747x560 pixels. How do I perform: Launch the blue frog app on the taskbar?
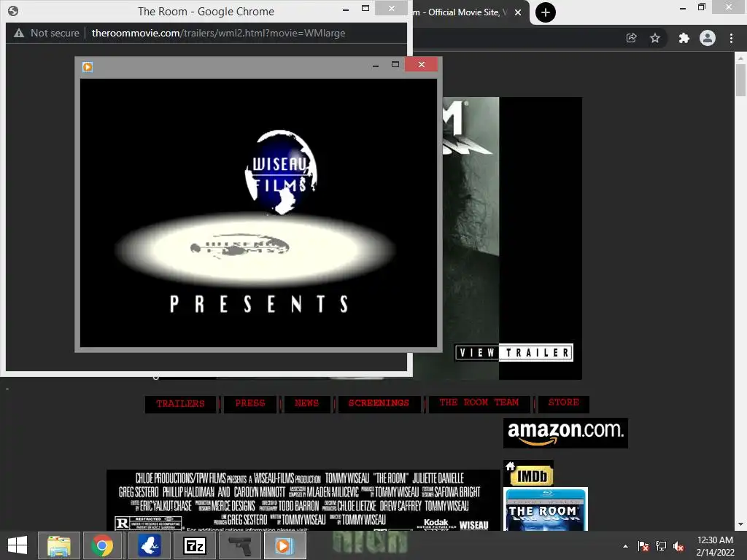pyautogui.click(x=149, y=545)
